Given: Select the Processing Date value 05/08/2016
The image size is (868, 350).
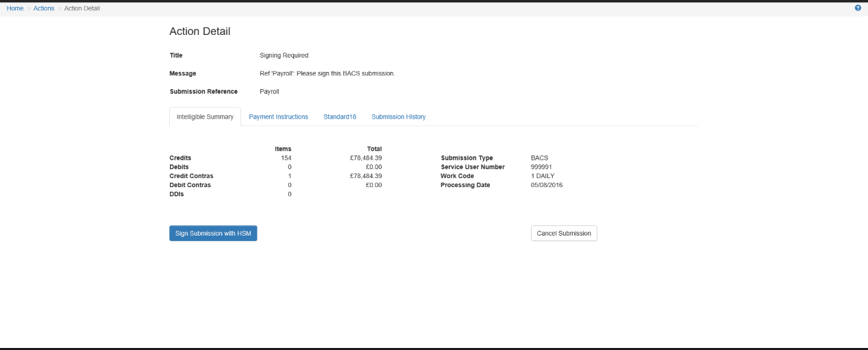Looking at the screenshot, I should coord(547,185).
